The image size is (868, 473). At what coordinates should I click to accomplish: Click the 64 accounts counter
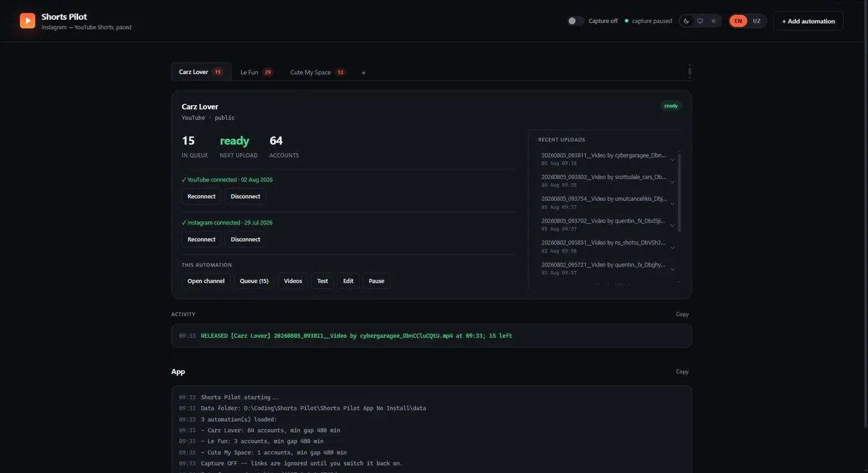[x=284, y=146]
